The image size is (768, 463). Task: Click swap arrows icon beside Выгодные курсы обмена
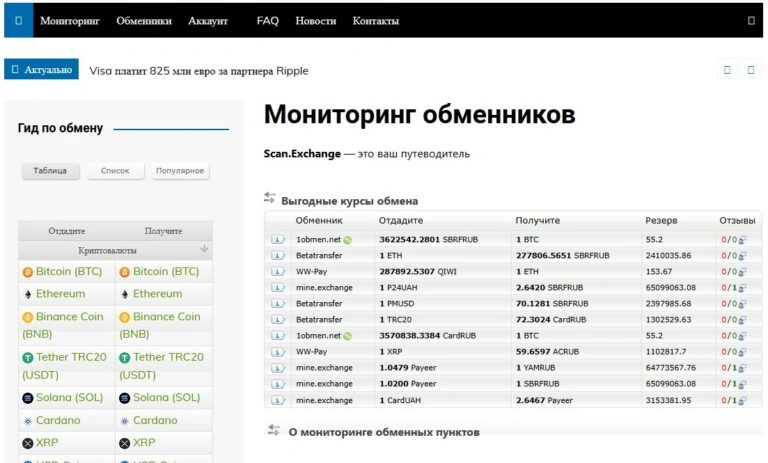point(269,197)
